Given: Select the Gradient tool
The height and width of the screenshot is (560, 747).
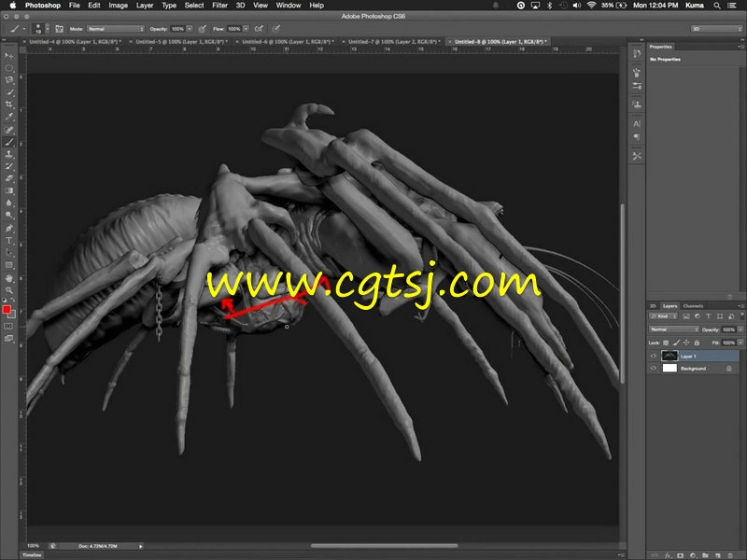Looking at the screenshot, I should click(8, 190).
